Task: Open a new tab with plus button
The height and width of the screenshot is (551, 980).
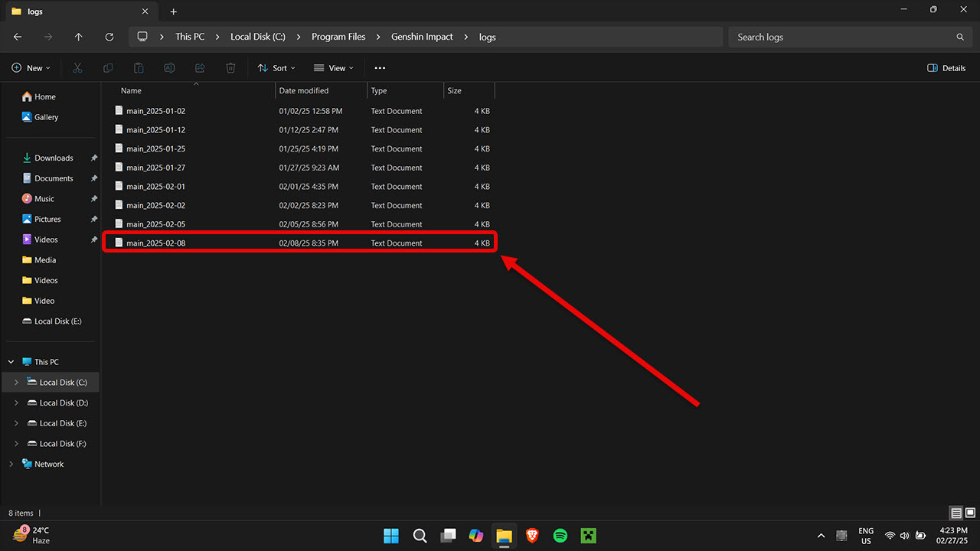Action: 173,11
